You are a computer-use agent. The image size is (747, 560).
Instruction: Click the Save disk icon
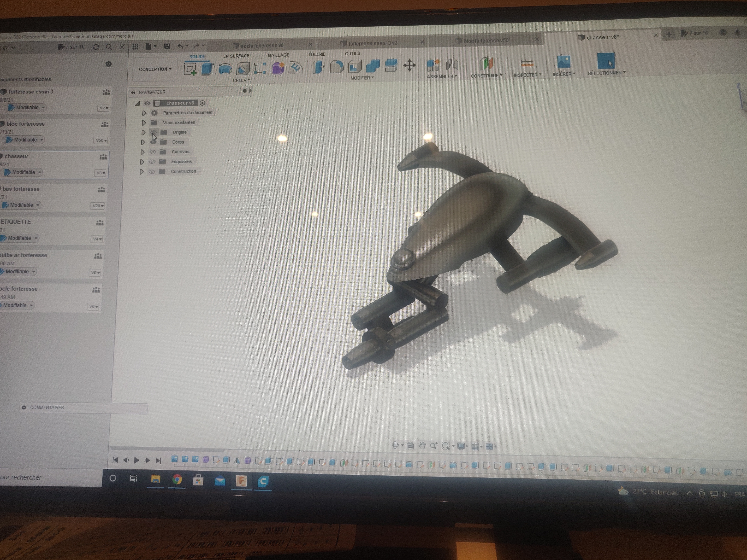(167, 47)
